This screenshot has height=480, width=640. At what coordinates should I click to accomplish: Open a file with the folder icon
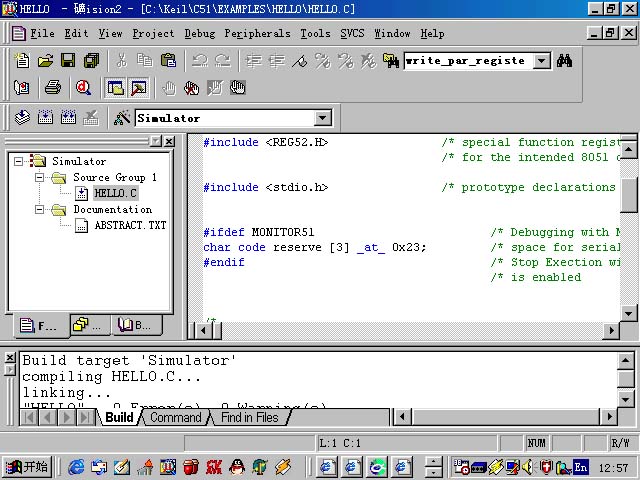pos(45,61)
